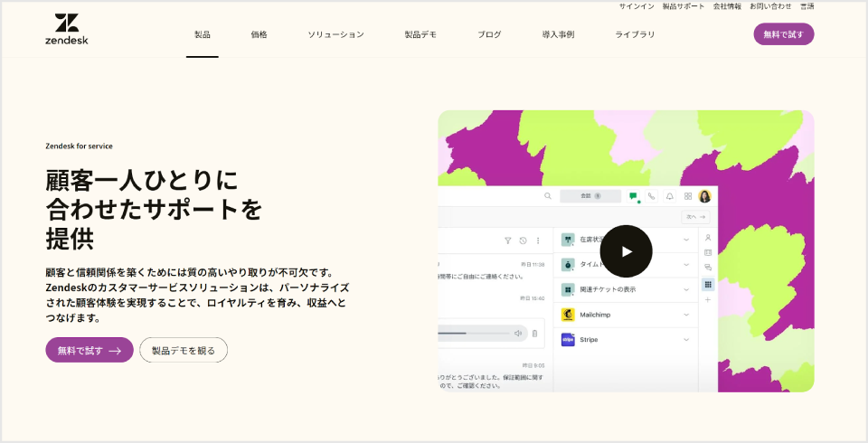Open the vertical three-dot menu
The height and width of the screenshot is (443, 868).
pyautogui.click(x=538, y=240)
